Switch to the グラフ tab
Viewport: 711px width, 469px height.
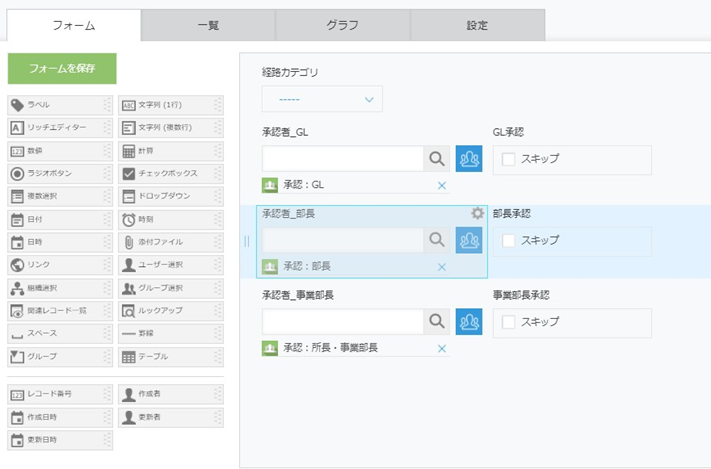[x=342, y=25]
